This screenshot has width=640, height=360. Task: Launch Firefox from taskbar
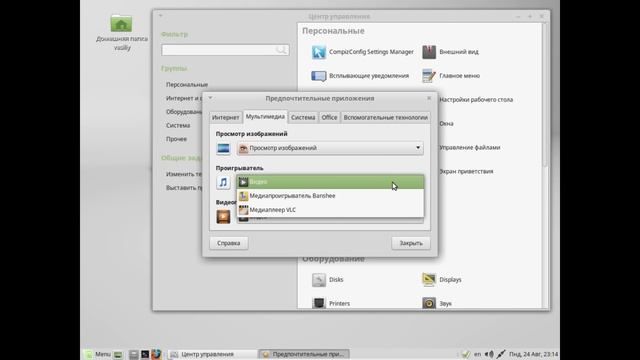[x=156, y=354]
